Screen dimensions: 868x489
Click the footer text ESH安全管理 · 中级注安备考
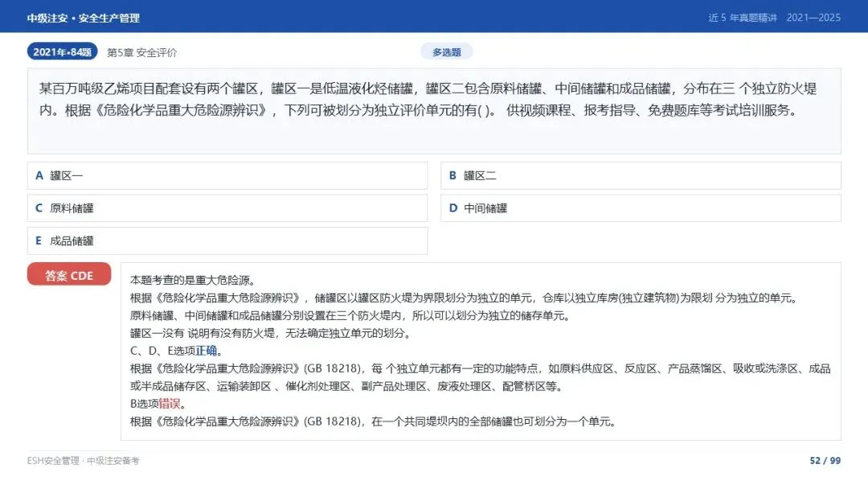(83, 460)
